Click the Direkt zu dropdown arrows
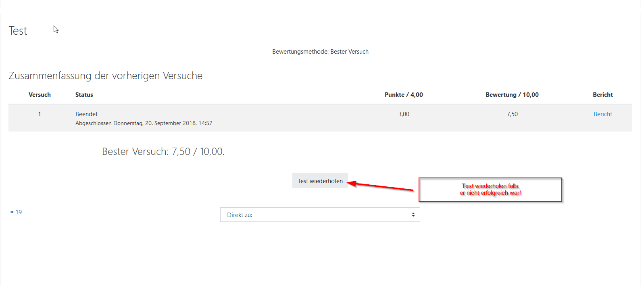Viewport: 644px width, 286px height. pos(413,215)
